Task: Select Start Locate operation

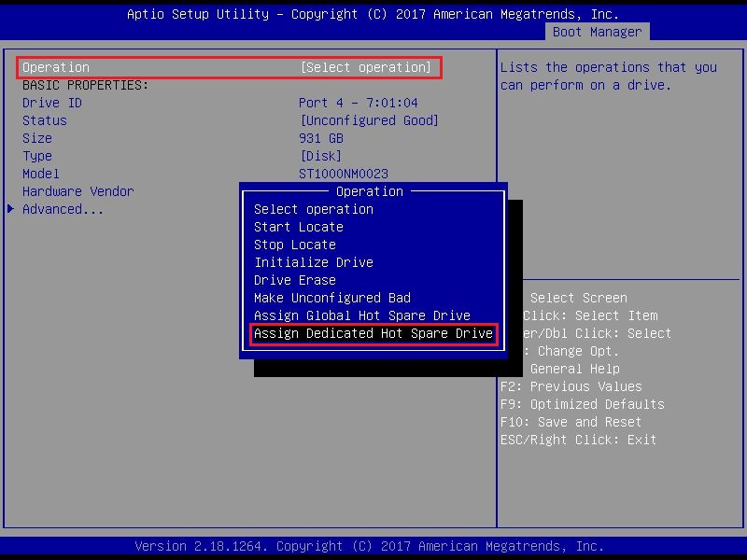Action: [x=298, y=227]
